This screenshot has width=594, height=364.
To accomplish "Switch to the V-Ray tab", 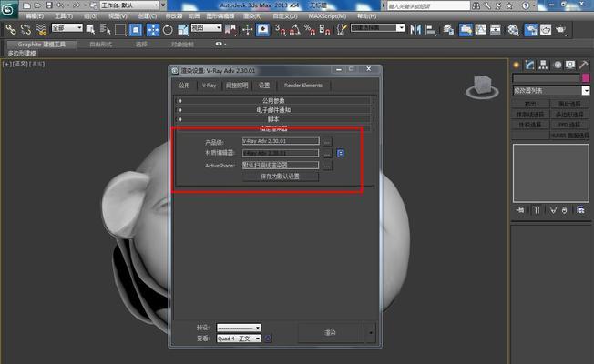I will (210, 86).
